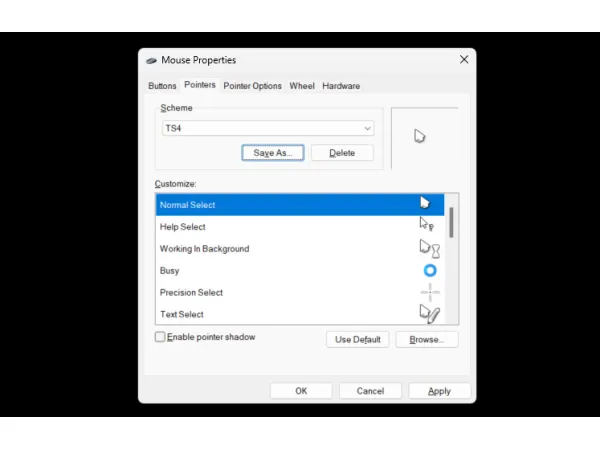This screenshot has height=450, width=600.
Task: Click the Scheme dropdown arrow
Action: tap(367, 128)
